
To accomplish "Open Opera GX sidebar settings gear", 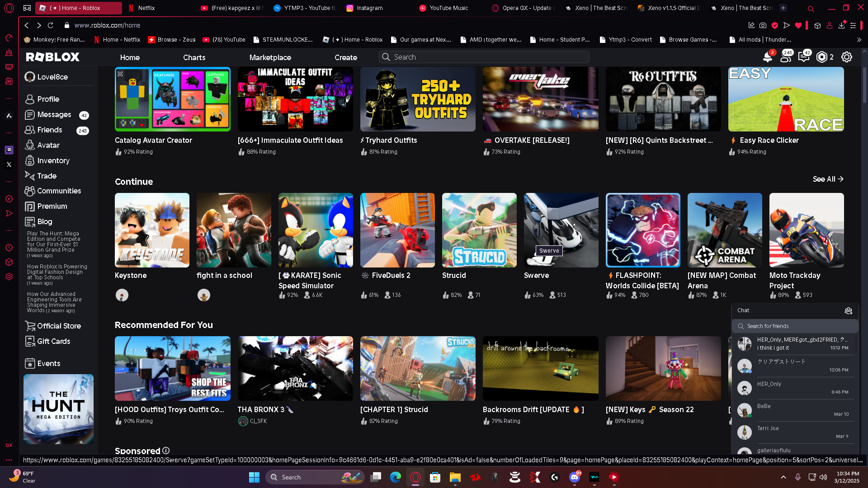I will 9,277.
